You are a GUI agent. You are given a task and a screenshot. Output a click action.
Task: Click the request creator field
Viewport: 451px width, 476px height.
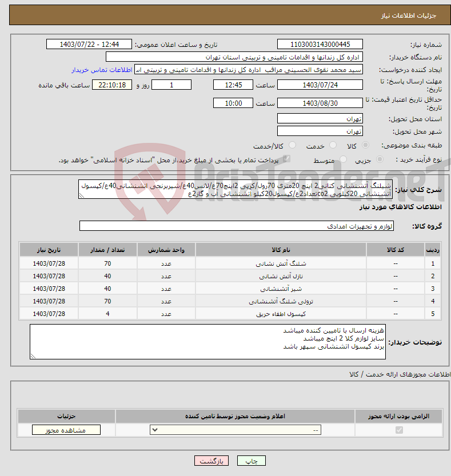tap(249, 70)
